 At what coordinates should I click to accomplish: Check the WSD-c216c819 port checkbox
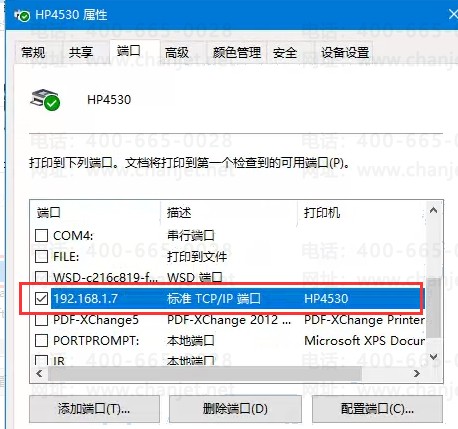[x=41, y=277]
